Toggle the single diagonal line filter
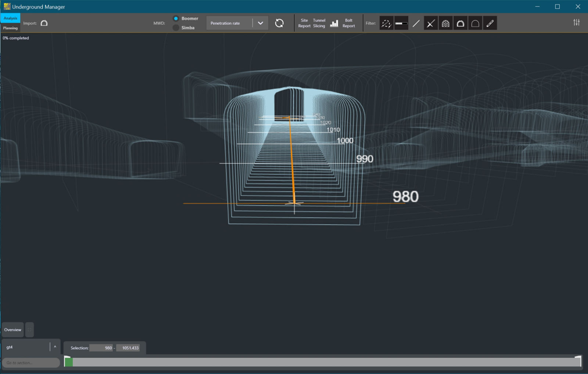Viewport: 588px width, 374px height. (x=416, y=23)
